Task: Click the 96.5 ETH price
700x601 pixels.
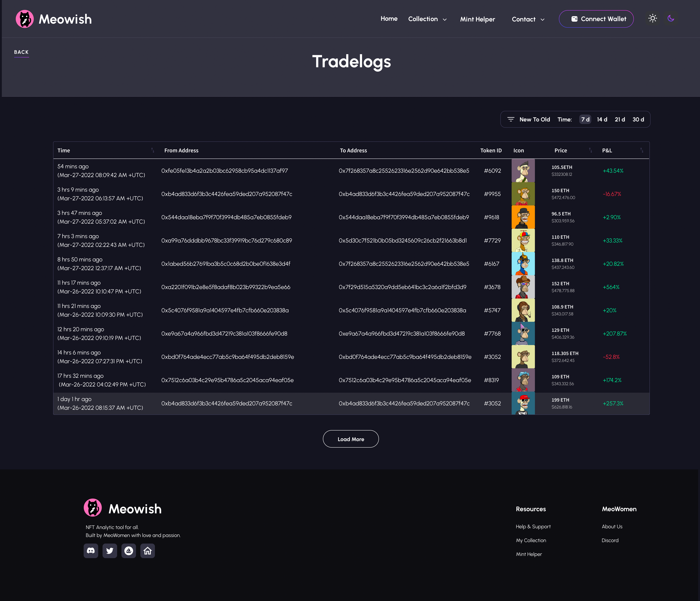Action: coord(561,213)
